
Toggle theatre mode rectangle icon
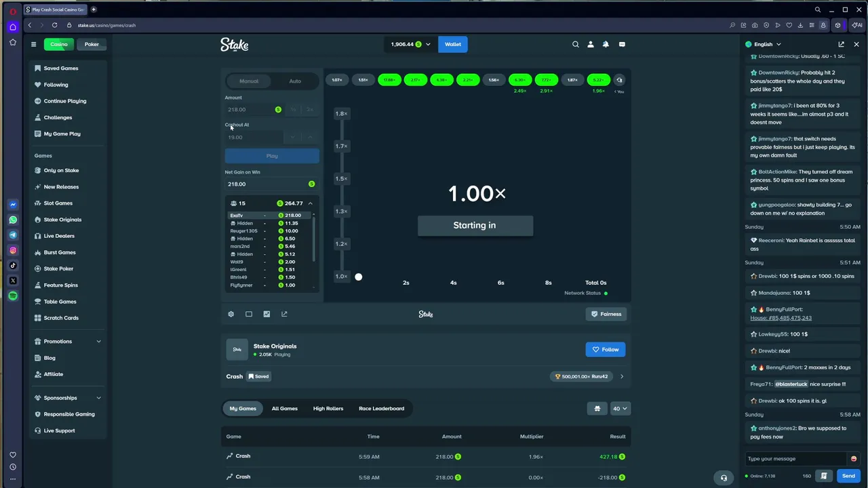click(249, 314)
